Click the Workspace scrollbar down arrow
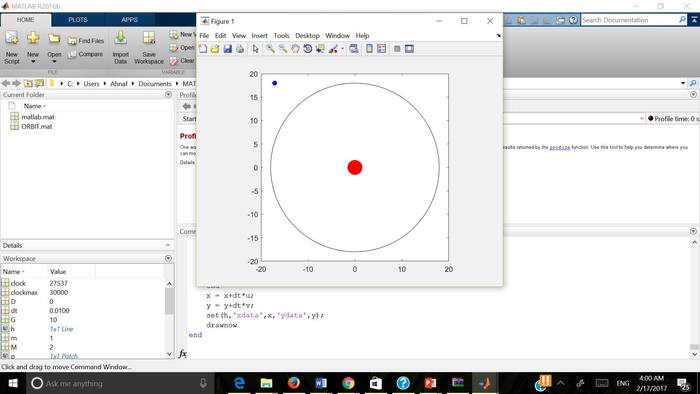Viewport: 700px width, 394px height. pyautogui.click(x=169, y=354)
